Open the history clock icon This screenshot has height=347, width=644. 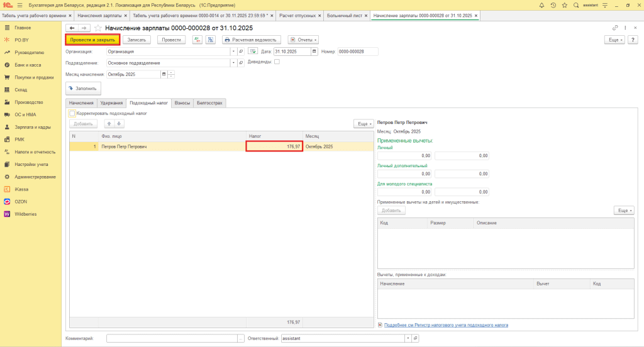coord(553,5)
